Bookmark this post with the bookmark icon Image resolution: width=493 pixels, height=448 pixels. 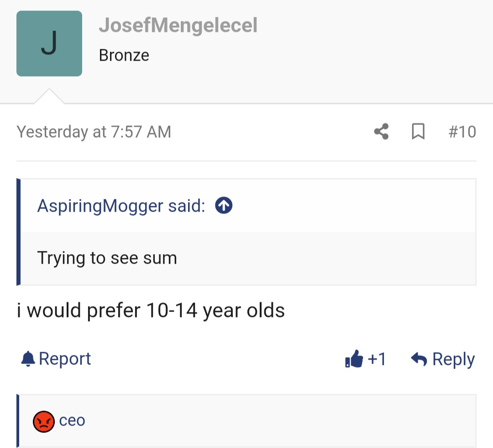[x=418, y=132]
